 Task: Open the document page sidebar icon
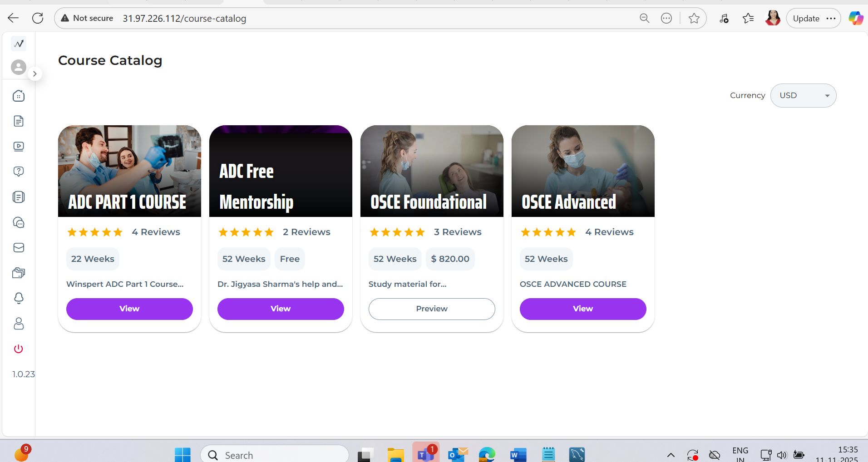(x=19, y=121)
